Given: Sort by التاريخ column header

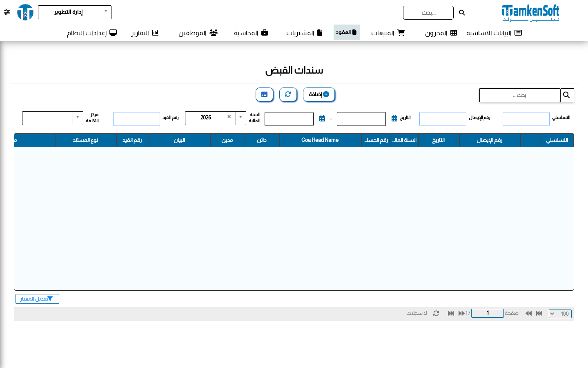Looking at the screenshot, I should coord(439,140).
